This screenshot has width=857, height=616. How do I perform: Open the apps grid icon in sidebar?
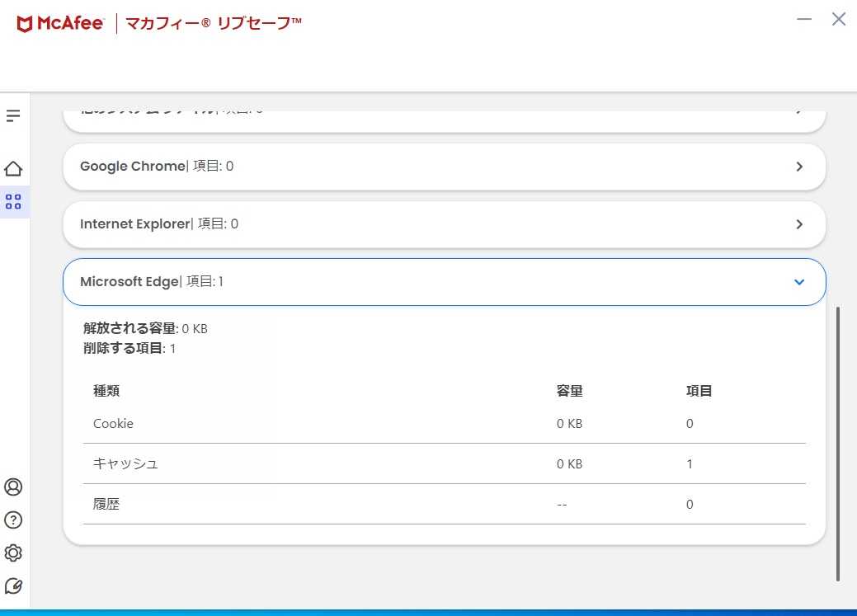tap(13, 202)
